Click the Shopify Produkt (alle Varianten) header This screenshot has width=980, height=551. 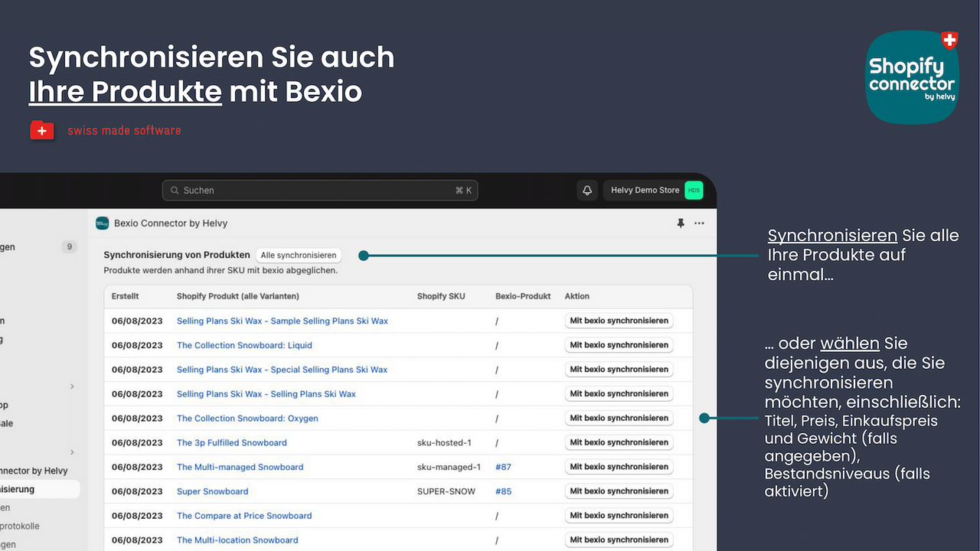click(238, 296)
